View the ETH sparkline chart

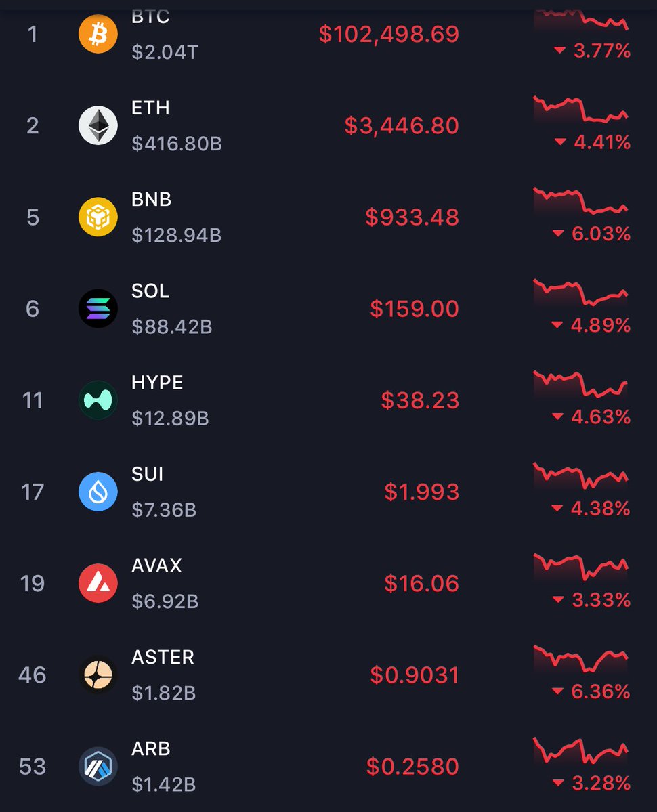click(x=581, y=110)
